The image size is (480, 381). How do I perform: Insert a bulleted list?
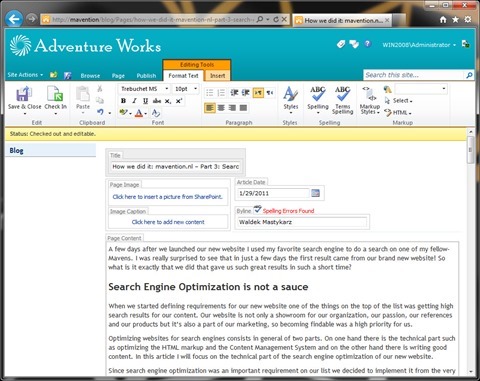coord(209,93)
